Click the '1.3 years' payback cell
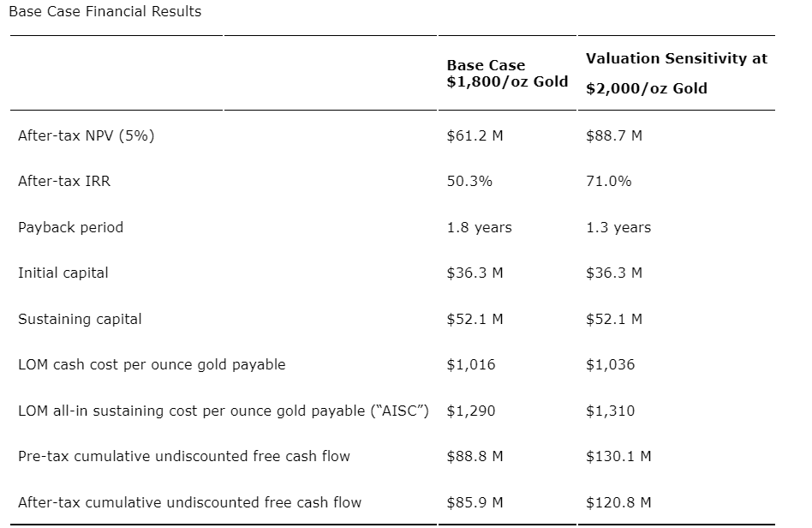Screen dimensions: 812x528 pos(618,227)
